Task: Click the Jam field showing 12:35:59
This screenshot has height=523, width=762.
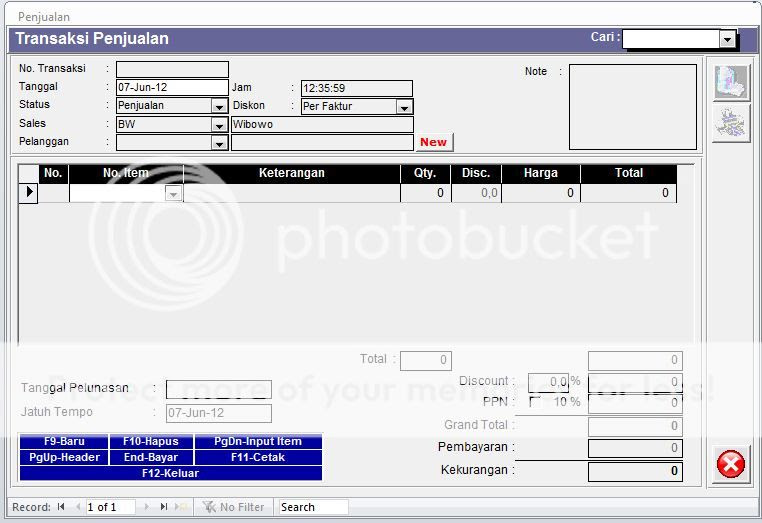Action: tap(357, 88)
